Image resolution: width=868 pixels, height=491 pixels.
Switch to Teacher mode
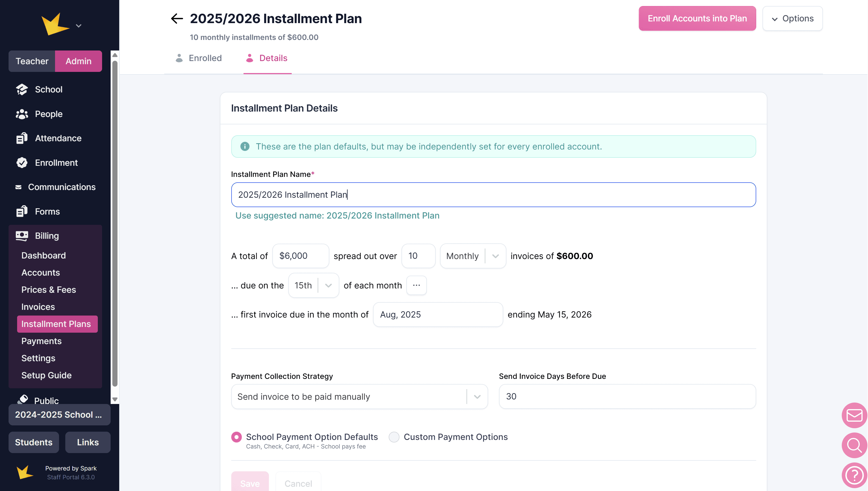pos(32,61)
